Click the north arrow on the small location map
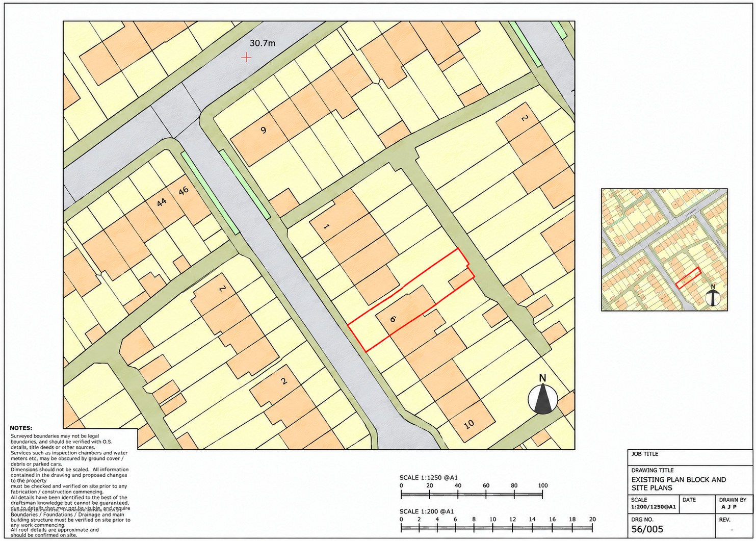The image size is (756, 541). click(713, 295)
